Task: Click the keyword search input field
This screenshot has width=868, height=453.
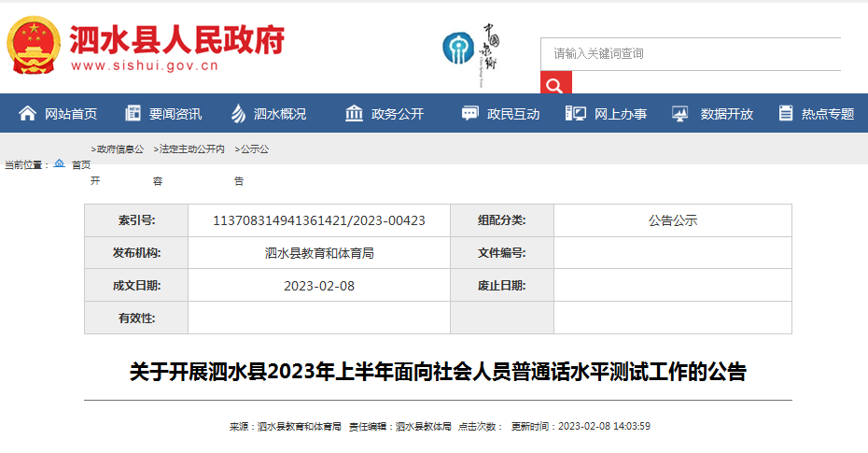Action: click(x=690, y=54)
